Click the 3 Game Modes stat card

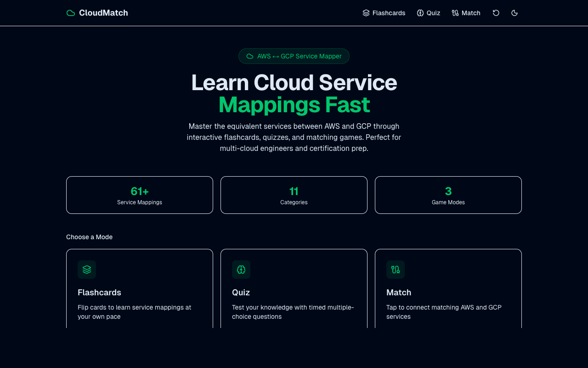(448, 195)
